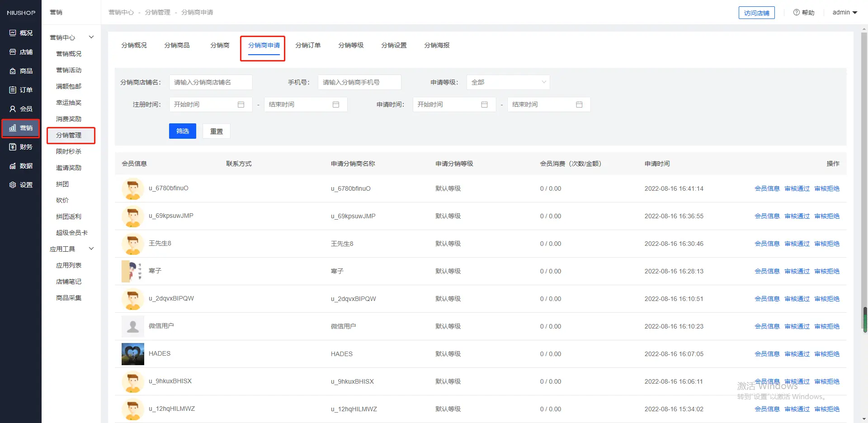Click the blue 筛选 filter button
The height and width of the screenshot is (423, 868).
pos(183,131)
